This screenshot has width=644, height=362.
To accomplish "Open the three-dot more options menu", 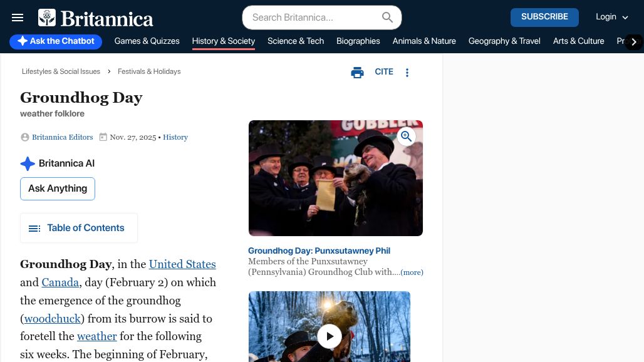I will pyautogui.click(x=407, y=73).
